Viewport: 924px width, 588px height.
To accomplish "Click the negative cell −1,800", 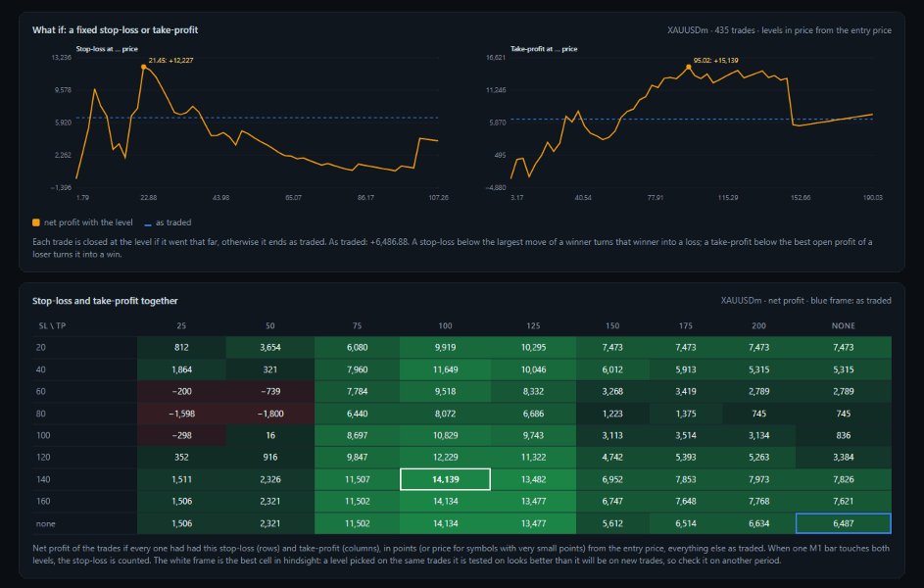I will click(x=269, y=414).
